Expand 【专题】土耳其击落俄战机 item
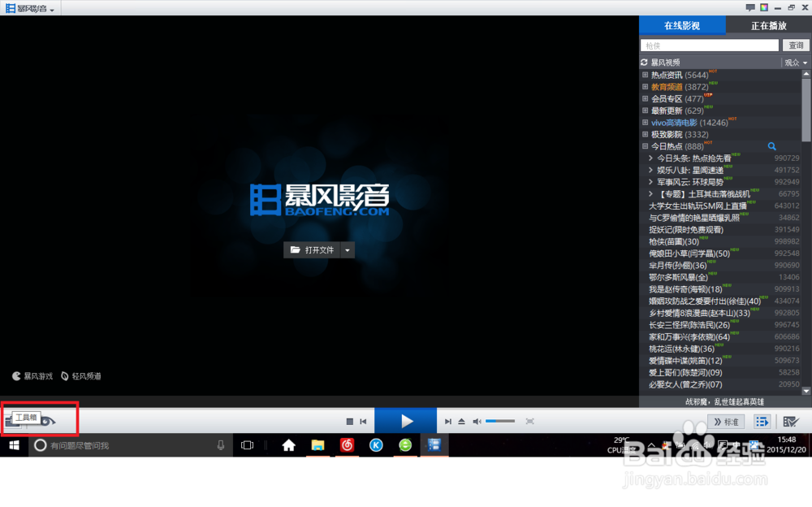Screen dimensions: 812x507 (651, 194)
